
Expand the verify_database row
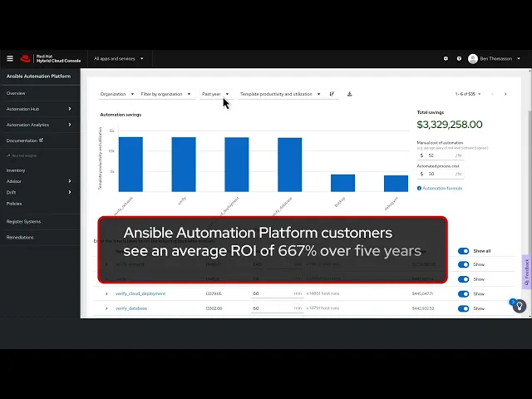106,308
